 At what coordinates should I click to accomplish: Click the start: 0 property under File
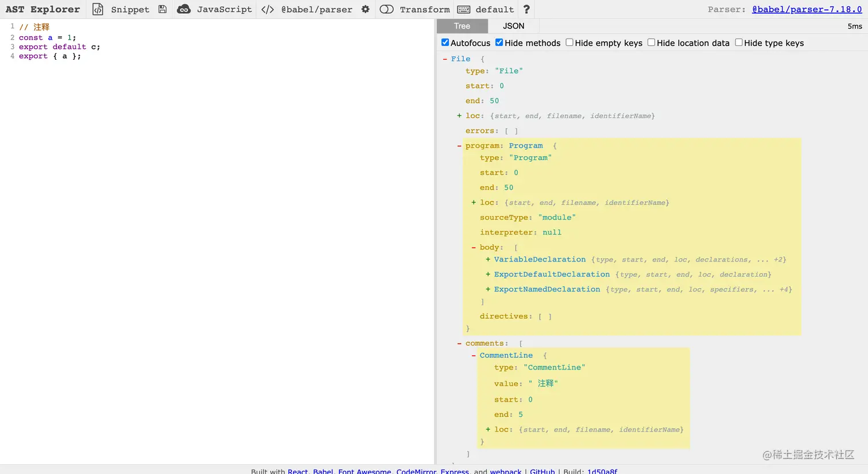pos(485,86)
